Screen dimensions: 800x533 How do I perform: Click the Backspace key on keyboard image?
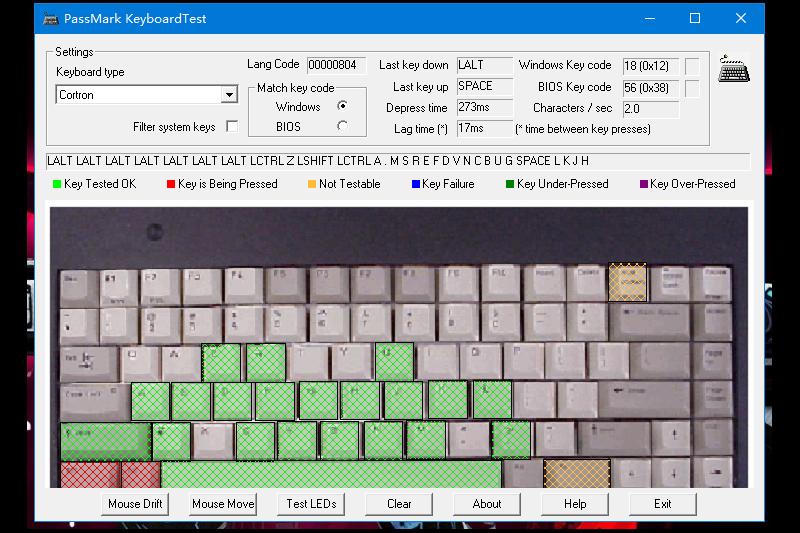(x=649, y=323)
